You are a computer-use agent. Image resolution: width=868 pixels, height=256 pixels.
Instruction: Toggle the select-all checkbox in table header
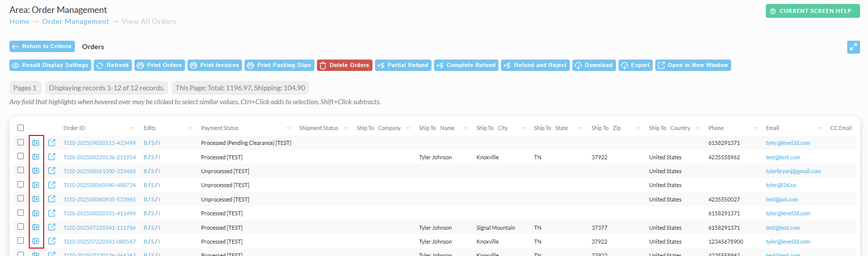tap(20, 128)
